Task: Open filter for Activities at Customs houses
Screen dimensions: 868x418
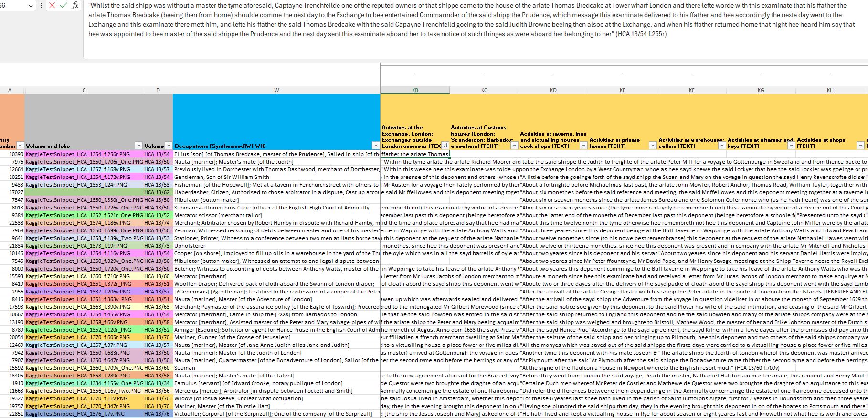Action: tap(514, 146)
